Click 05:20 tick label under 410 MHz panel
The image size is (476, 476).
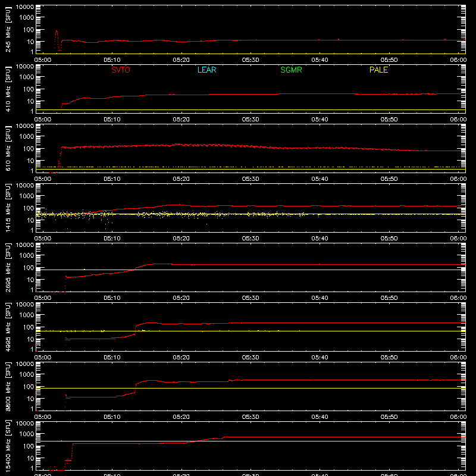(x=181, y=120)
